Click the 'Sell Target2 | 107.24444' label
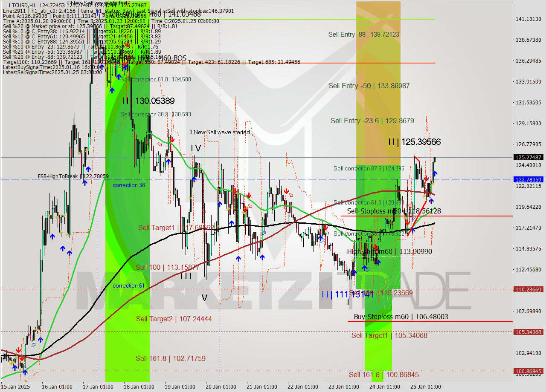This screenshot has height=392, width=546. [x=174, y=319]
